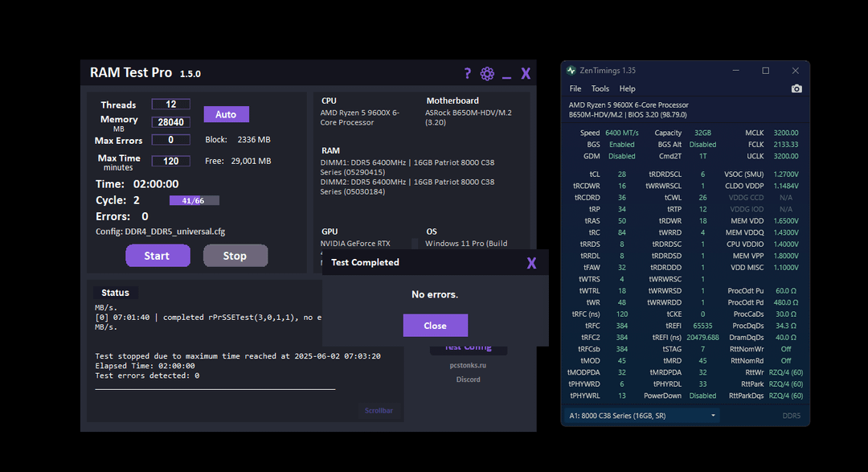868x472 pixels.
Task: Click the 41/66 cycle progress bar
Action: tap(194, 200)
